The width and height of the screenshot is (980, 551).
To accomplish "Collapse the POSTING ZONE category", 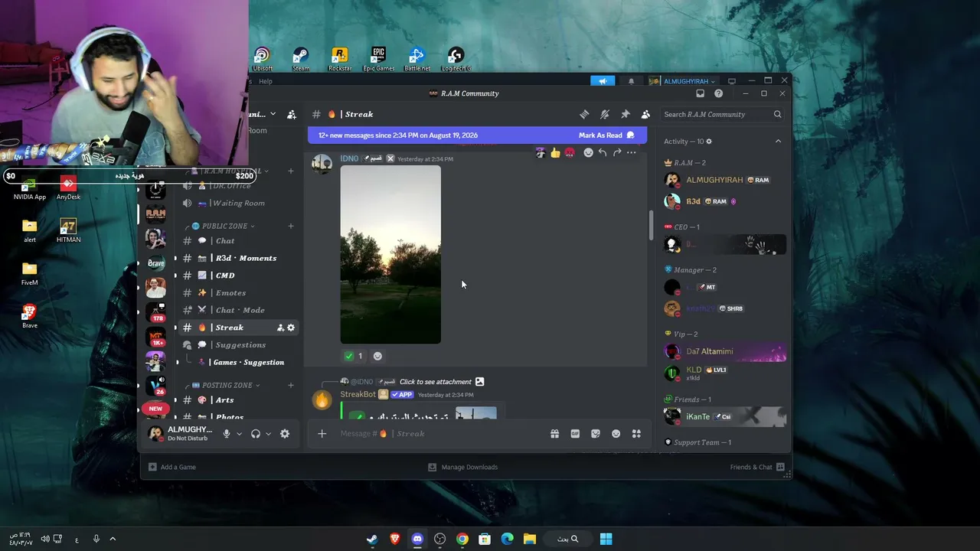I will (x=225, y=386).
